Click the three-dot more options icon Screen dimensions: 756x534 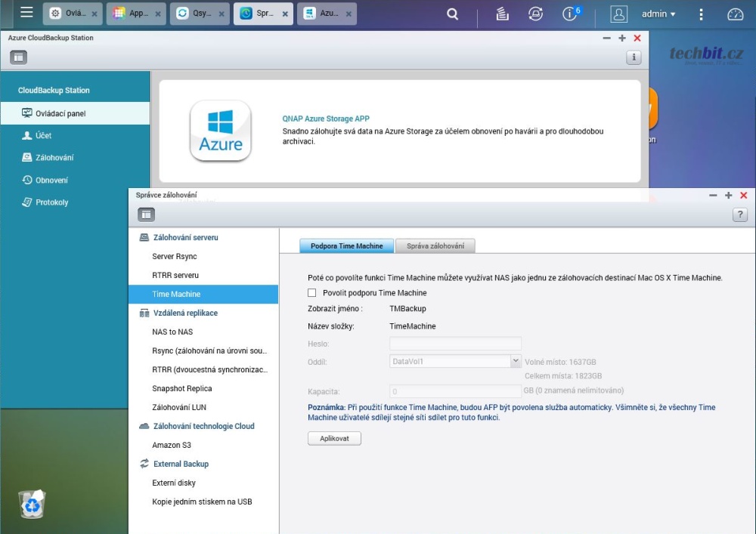click(701, 14)
